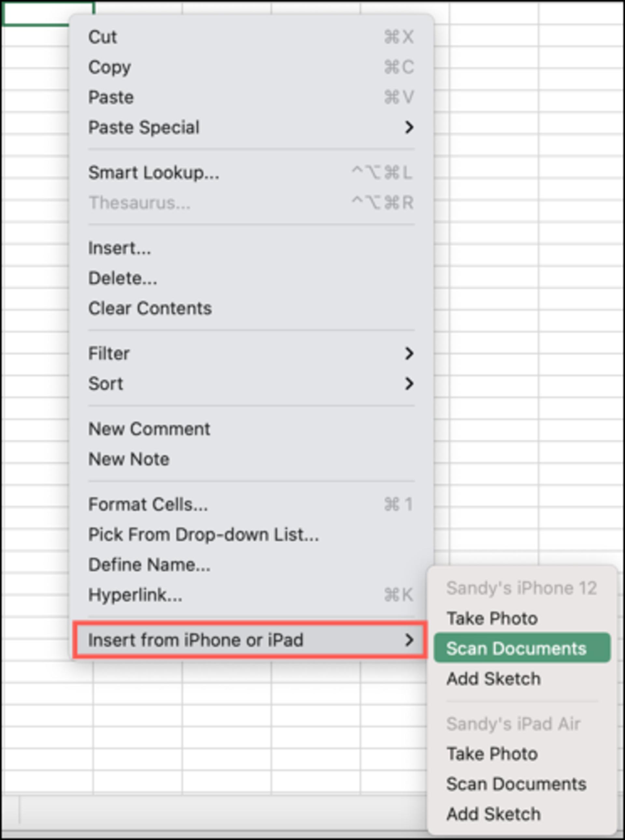The width and height of the screenshot is (625, 840).
Task: Expand the Filter submenu chevron
Action: point(409,354)
